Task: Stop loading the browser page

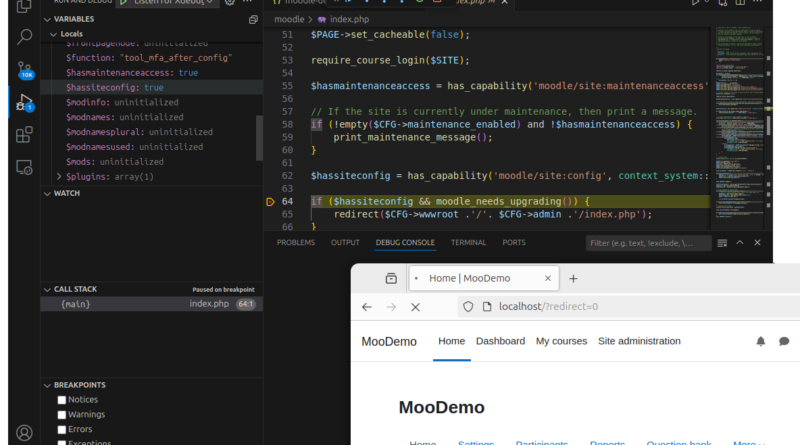Action: point(415,307)
